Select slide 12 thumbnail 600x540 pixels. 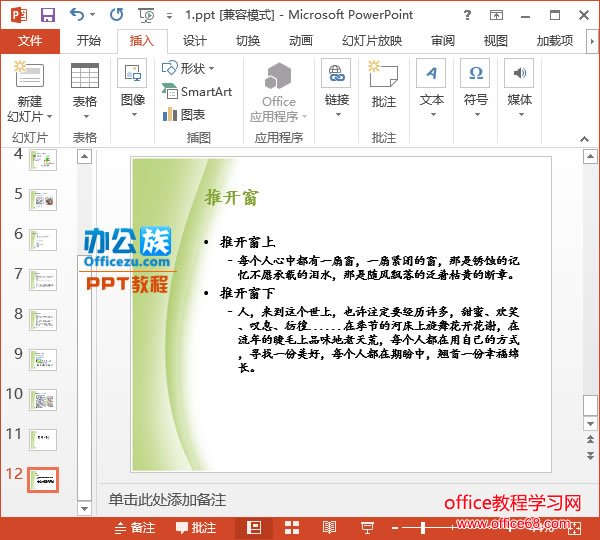tap(43, 480)
